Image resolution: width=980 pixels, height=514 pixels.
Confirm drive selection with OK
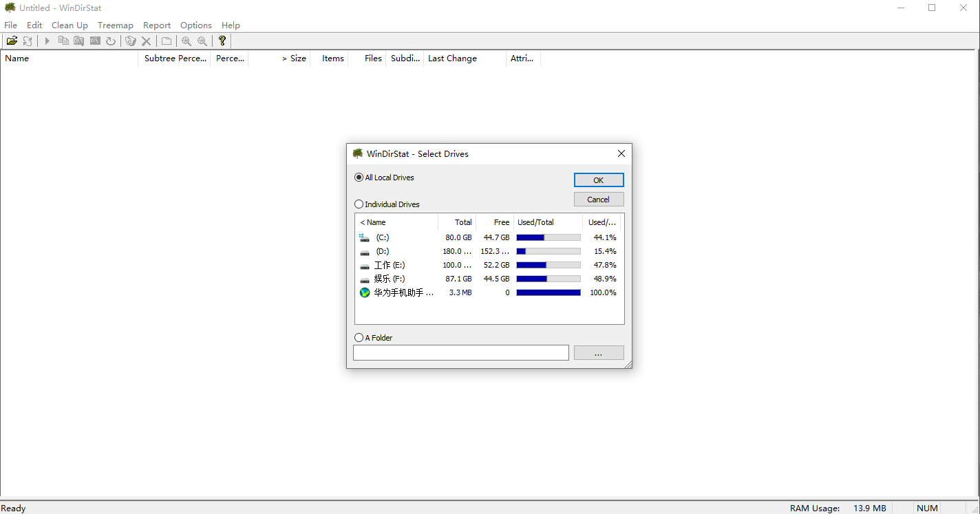pyautogui.click(x=599, y=180)
